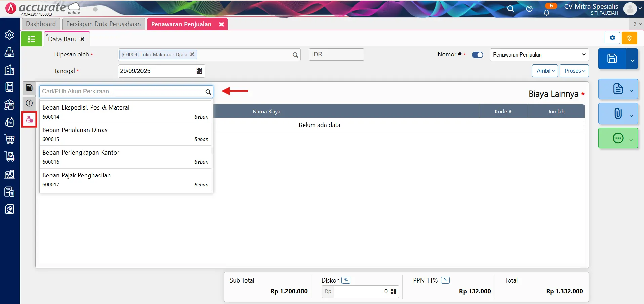Select the additional info side tab icon
Screen dimensions: 644x304
coord(29,103)
